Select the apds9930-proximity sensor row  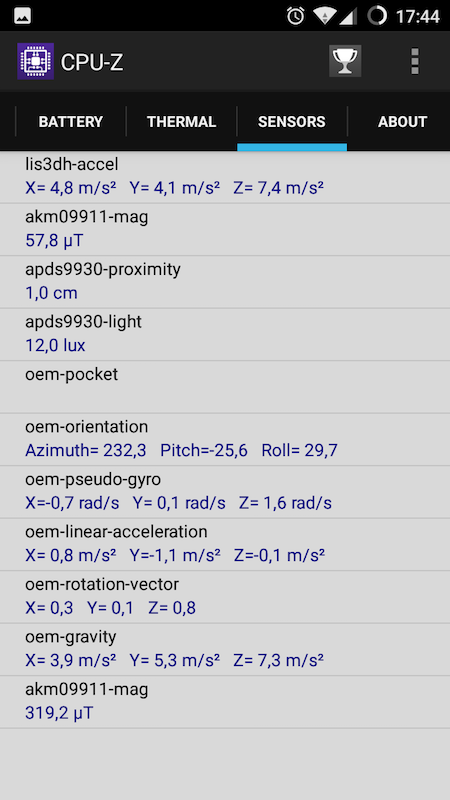click(225, 282)
